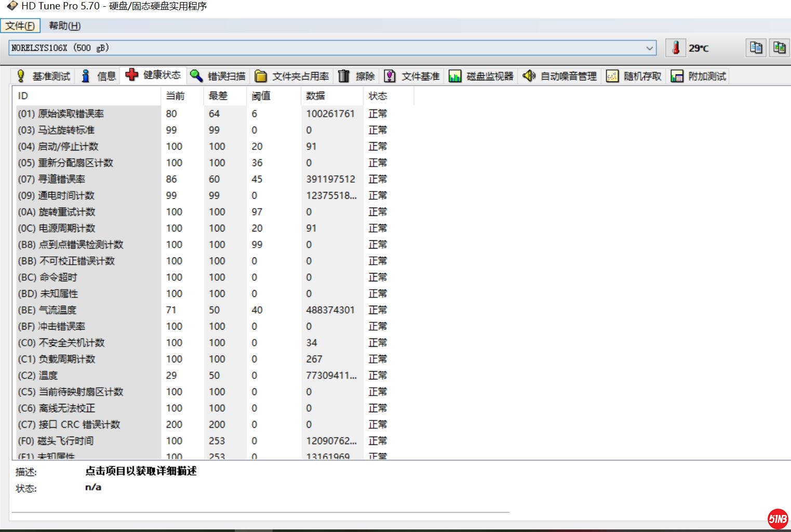Open the 基准测试 benchmark tab
The image size is (791, 532).
[x=44, y=76]
